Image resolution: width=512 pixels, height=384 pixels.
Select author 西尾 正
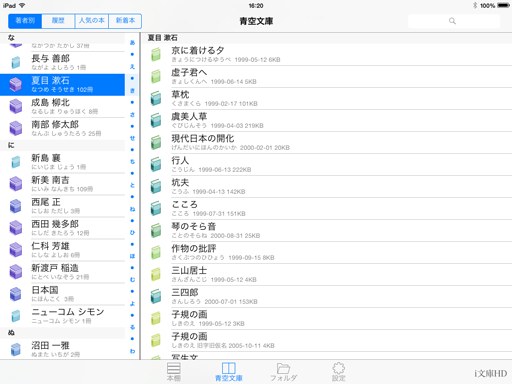click(62, 206)
